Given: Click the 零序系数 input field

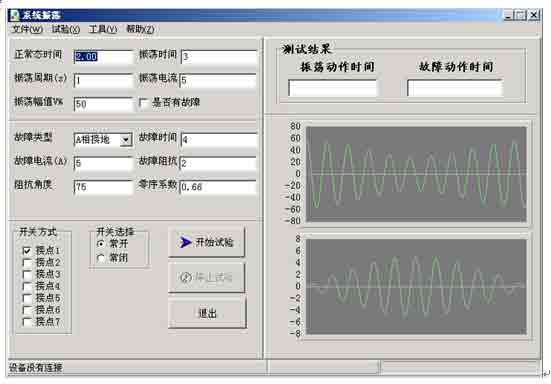Looking at the screenshot, I should [x=218, y=187].
